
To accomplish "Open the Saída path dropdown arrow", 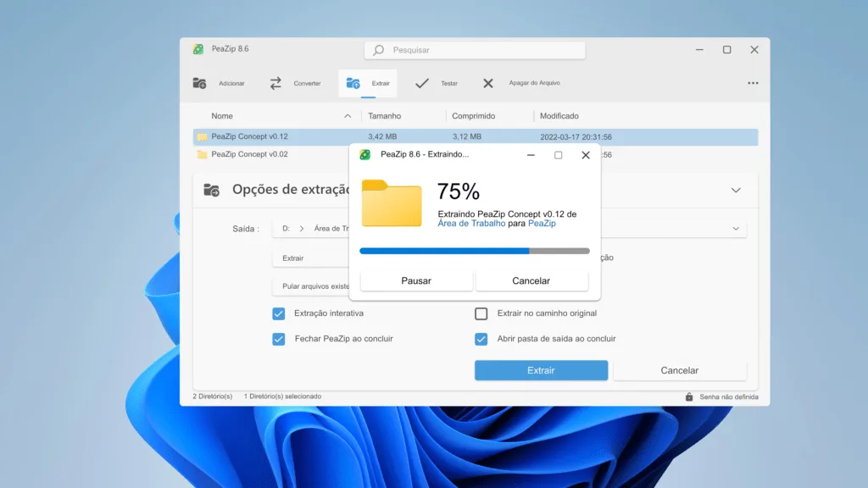I will [x=736, y=229].
